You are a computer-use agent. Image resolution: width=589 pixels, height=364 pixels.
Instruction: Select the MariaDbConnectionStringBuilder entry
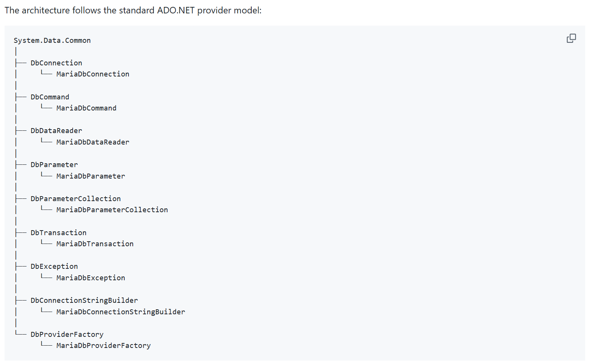click(121, 312)
